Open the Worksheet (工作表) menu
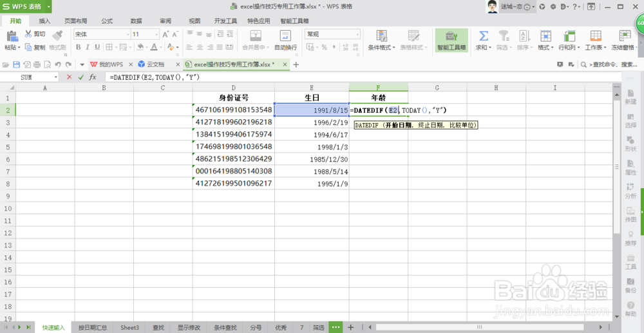 596,40
